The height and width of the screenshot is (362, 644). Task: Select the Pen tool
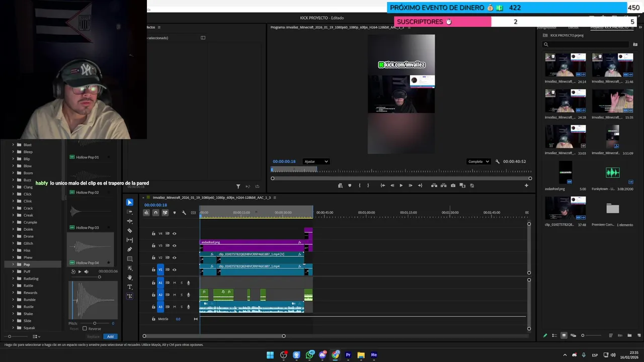(129, 249)
